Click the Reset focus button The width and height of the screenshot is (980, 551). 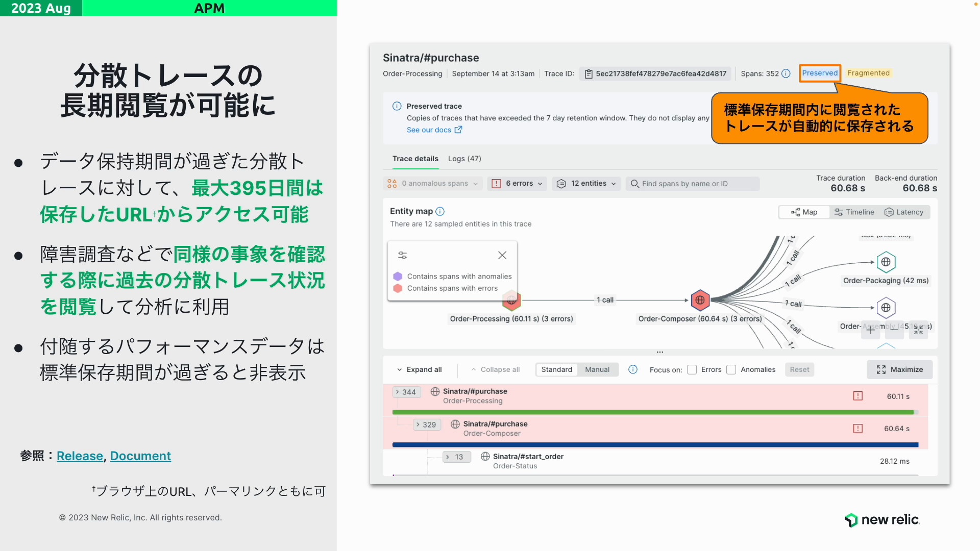(x=799, y=370)
